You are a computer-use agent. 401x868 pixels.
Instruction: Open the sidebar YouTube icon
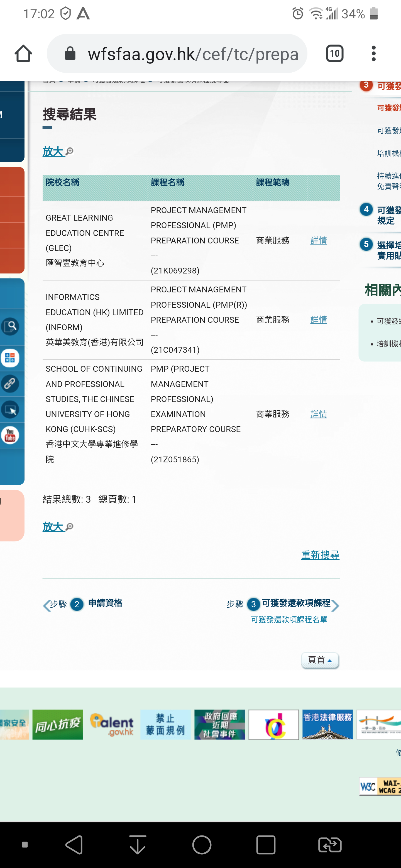pyautogui.click(x=10, y=435)
